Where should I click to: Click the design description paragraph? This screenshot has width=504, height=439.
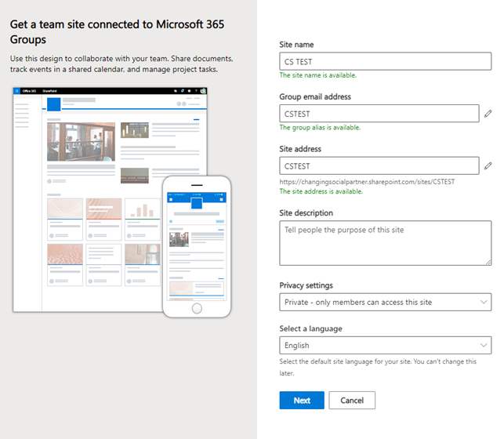pyautogui.click(x=121, y=64)
